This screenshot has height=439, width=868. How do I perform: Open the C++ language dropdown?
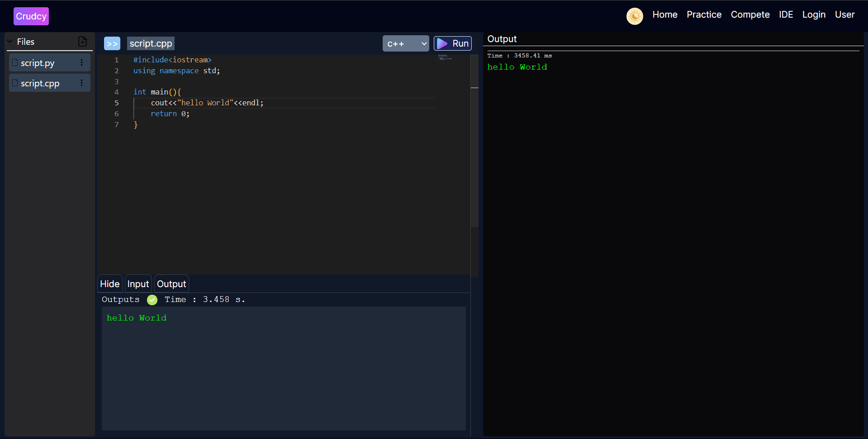point(406,44)
